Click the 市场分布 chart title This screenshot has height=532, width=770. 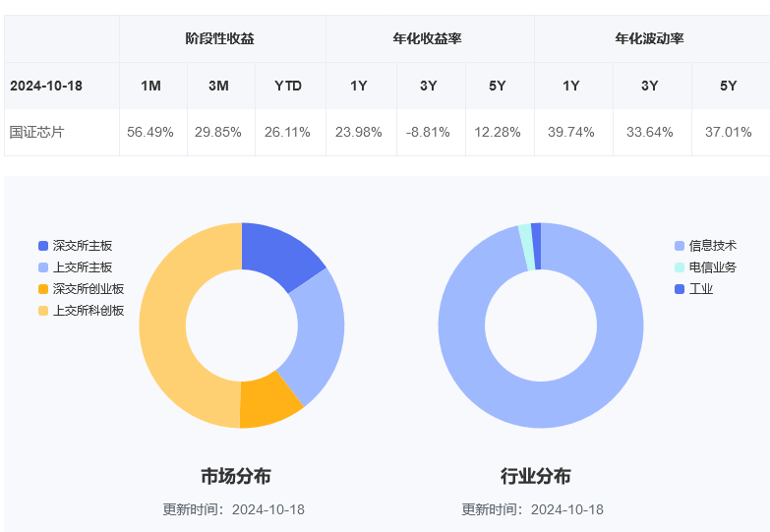click(236, 476)
